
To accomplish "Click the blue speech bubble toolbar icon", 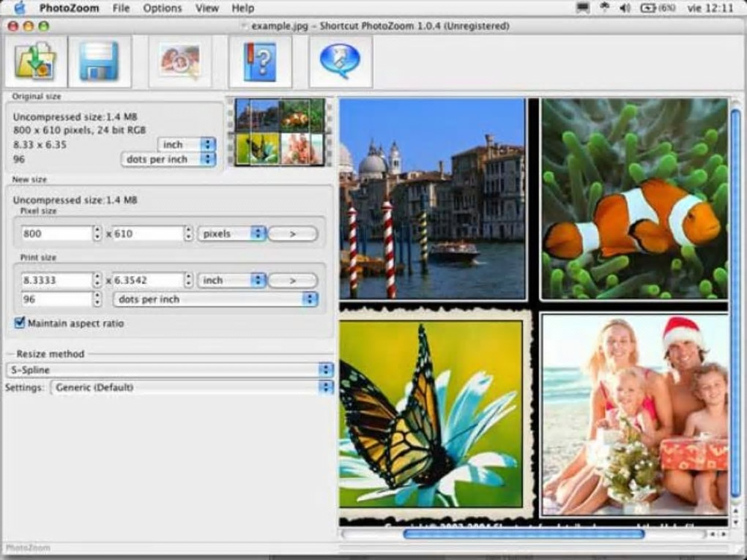I will [340, 61].
